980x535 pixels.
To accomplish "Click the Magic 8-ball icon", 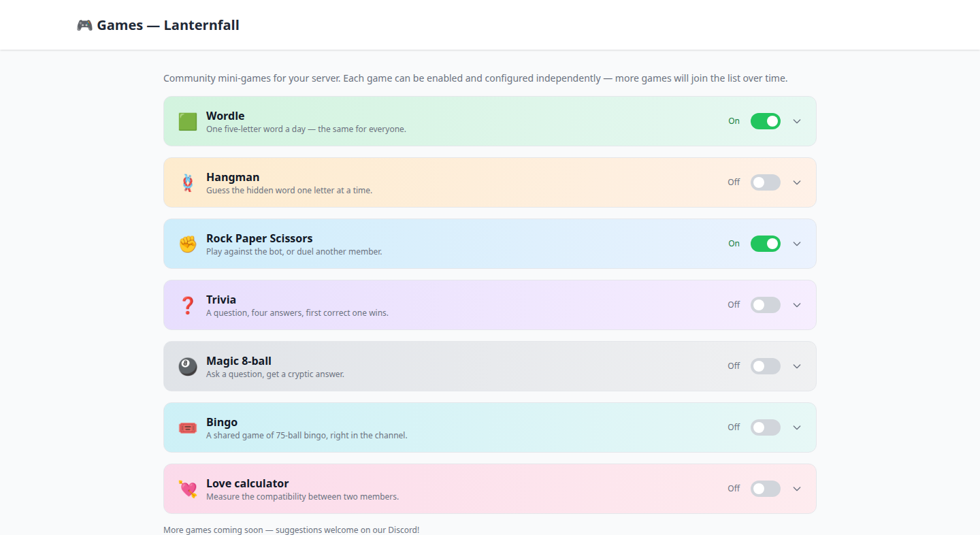I will [x=188, y=367].
